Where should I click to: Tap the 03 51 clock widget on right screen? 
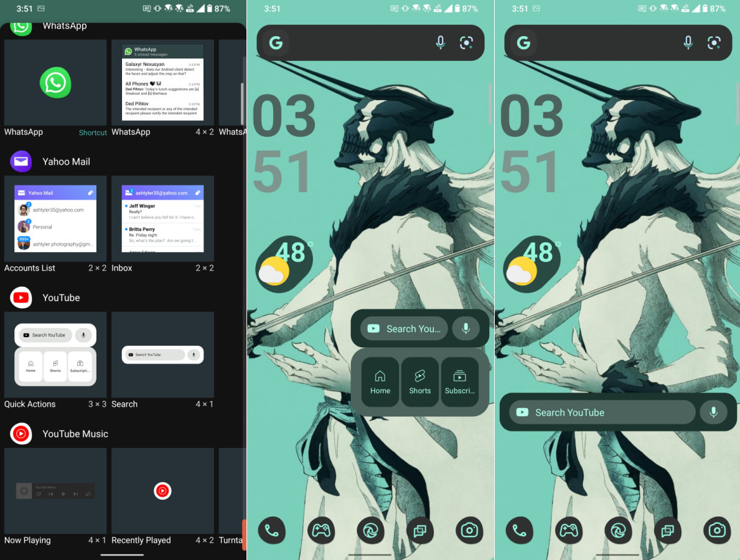[x=532, y=143]
